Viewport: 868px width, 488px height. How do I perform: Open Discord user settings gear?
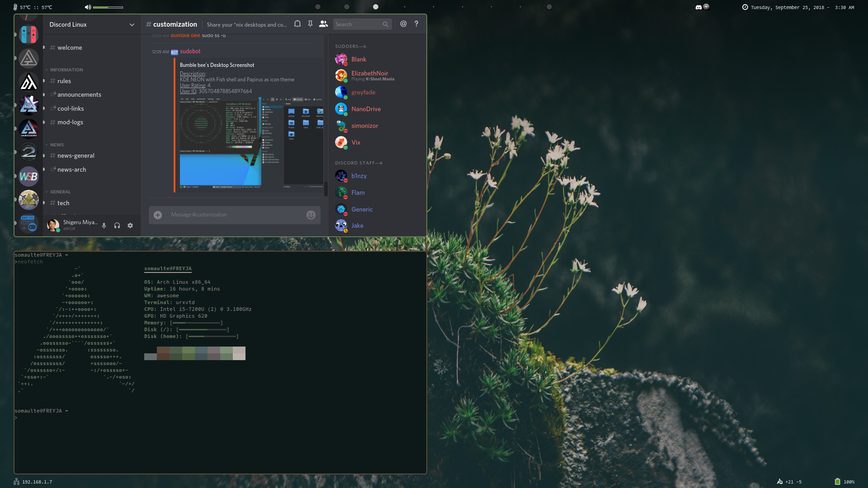tap(130, 225)
